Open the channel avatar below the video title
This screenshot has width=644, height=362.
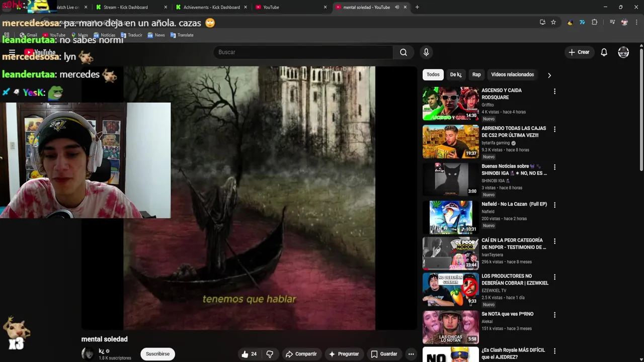point(88,354)
